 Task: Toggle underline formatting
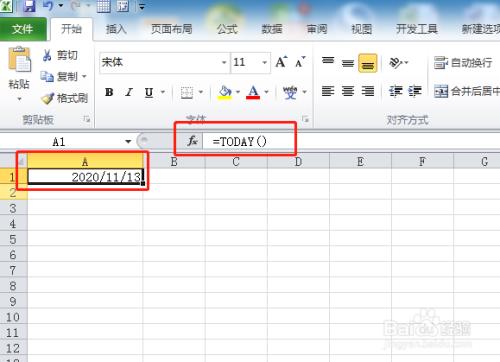[149, 92]
